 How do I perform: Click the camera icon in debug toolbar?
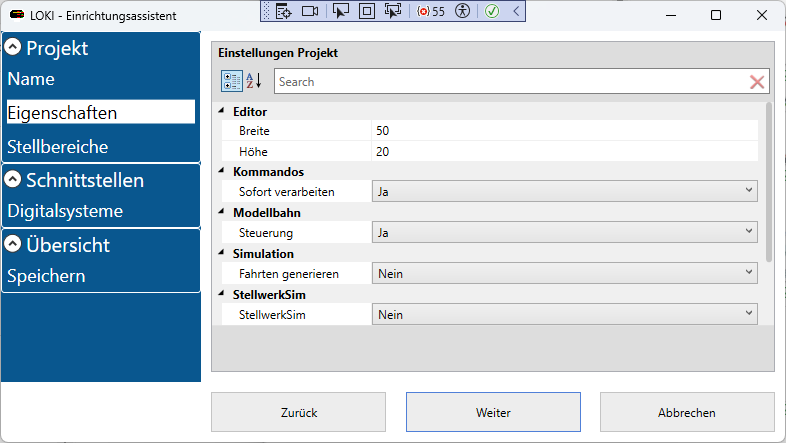310,11
